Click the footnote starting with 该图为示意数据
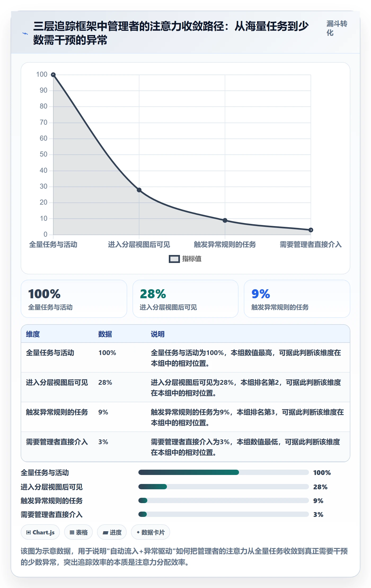 184,557
